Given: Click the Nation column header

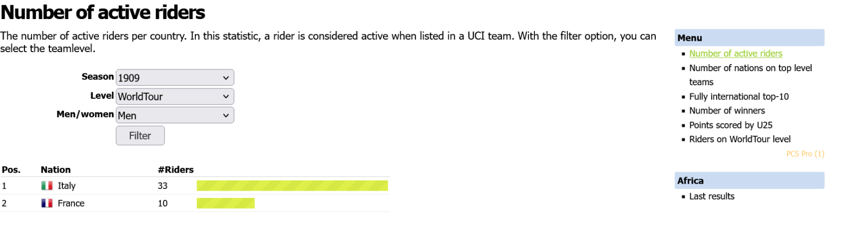Looking at the screenshot, I should [56, 169].
